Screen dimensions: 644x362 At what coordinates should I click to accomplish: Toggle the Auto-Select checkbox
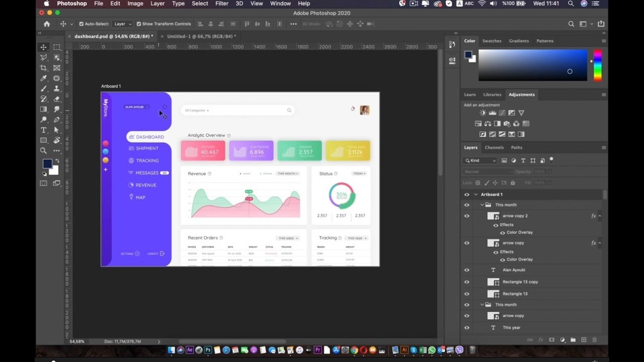pyautogui.click(x=82, y=24)
